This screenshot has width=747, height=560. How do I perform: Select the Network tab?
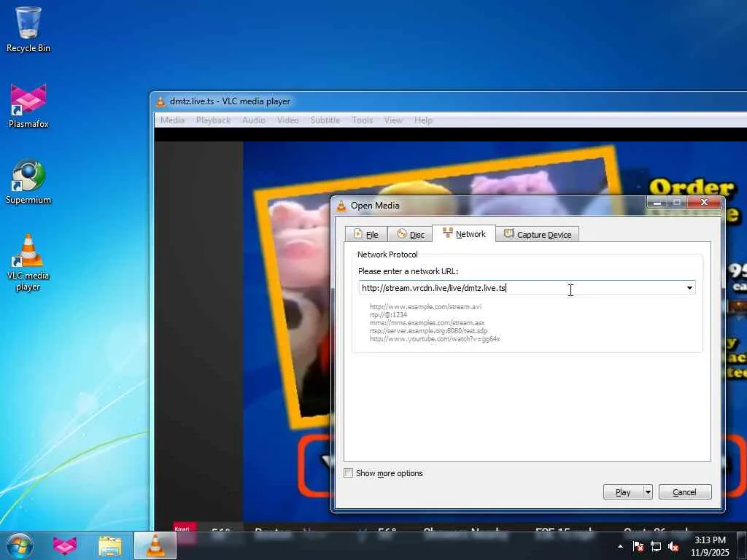pos(464,234)
